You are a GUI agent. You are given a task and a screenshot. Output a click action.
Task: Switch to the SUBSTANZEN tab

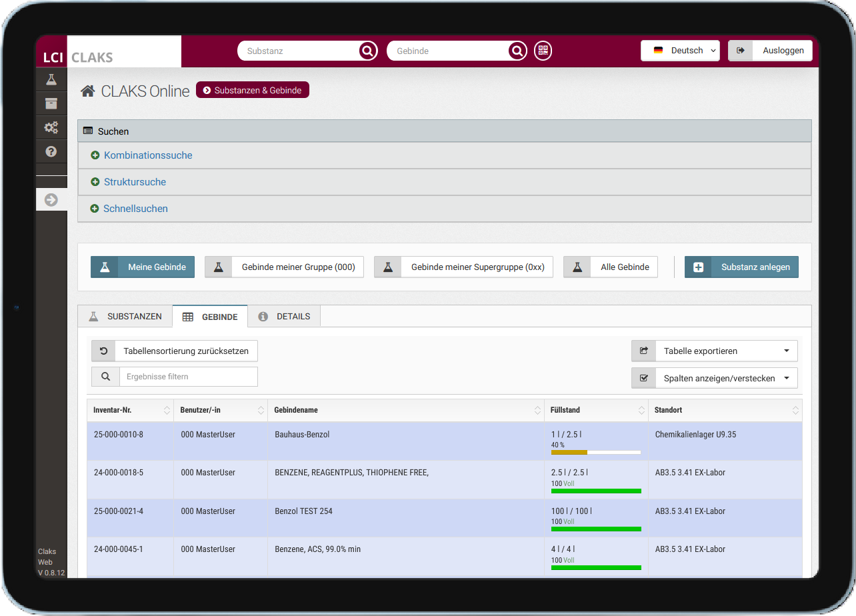125,317
